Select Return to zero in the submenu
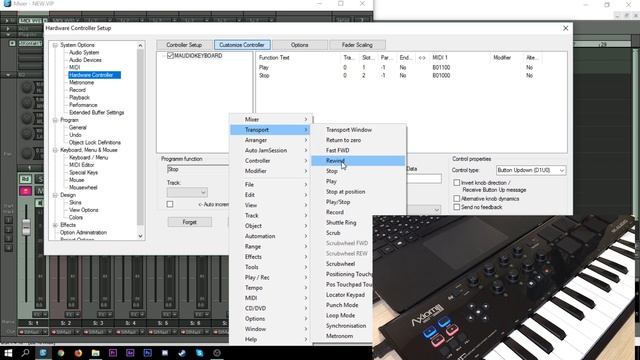Viewport: 640px width, 360px height. click(358, 140)
